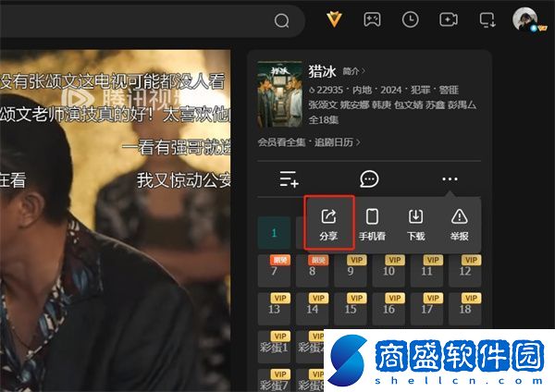Click the 猎冰 series title
Screen dimensions: 555x392
click(x=322, y=71)
